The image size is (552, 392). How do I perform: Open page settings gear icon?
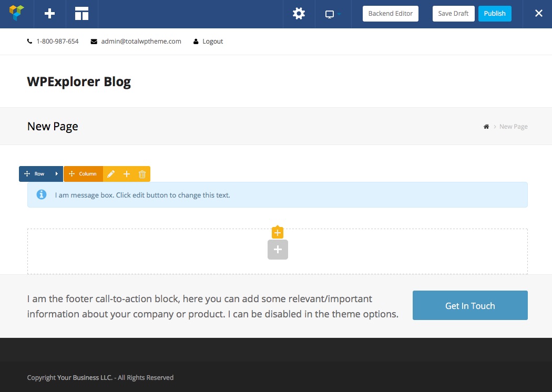click(x=299, y=13)
